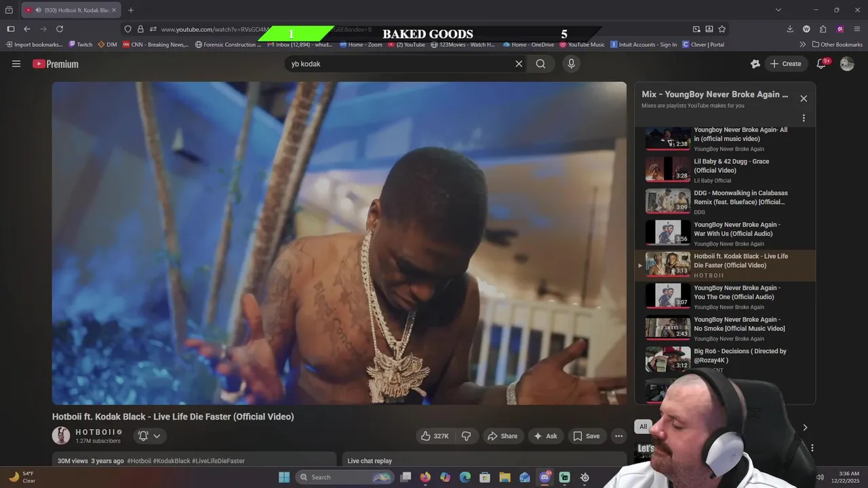Open more actions under the video
The width and height of the screenshot is (868, 488).
tap(618, 436)
